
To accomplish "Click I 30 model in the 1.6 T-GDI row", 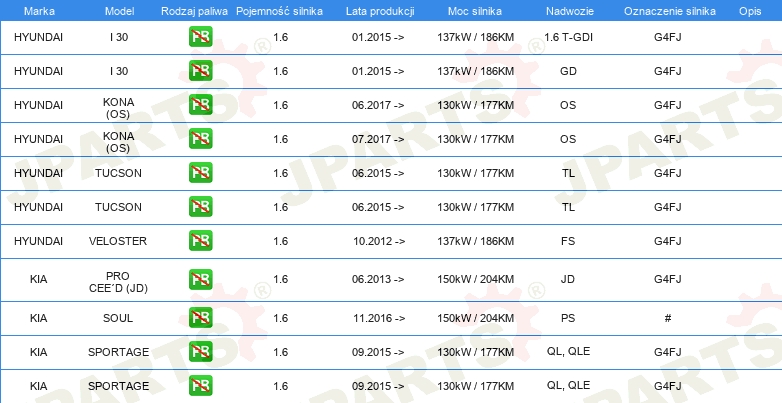I will (x=119, y=37).
